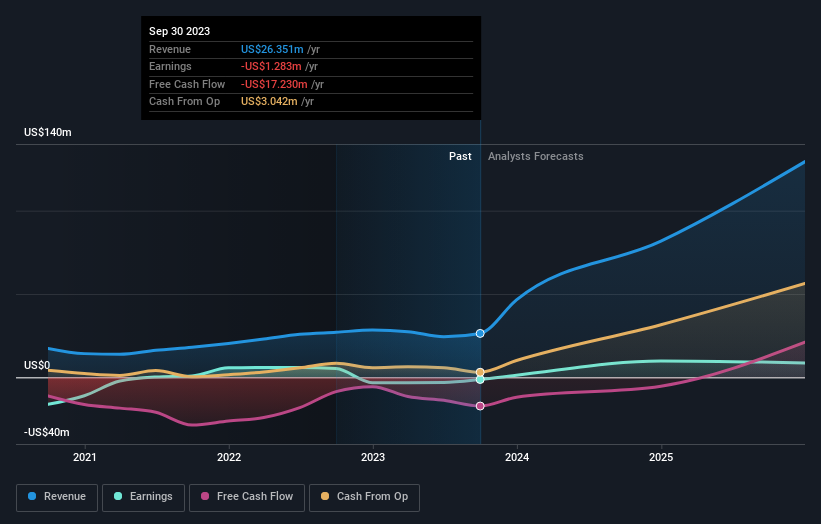Click the Past label on chart
Image resolution: width=821 pixels, height=524 pixels.
click(460, 156)
